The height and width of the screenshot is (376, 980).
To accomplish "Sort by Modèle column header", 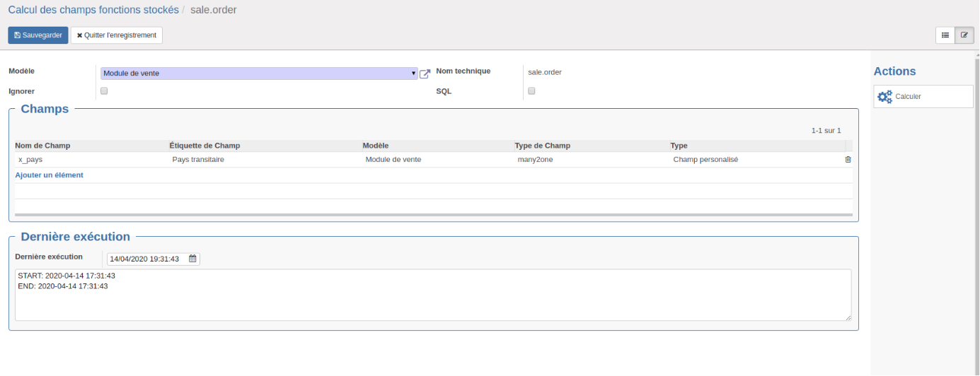I will 376,146.
